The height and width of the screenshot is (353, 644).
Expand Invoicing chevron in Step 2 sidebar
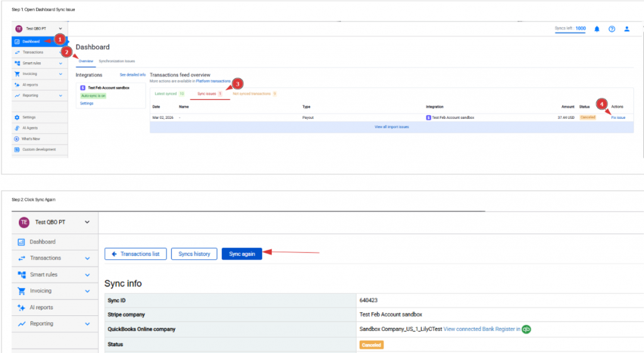point(87,291)
